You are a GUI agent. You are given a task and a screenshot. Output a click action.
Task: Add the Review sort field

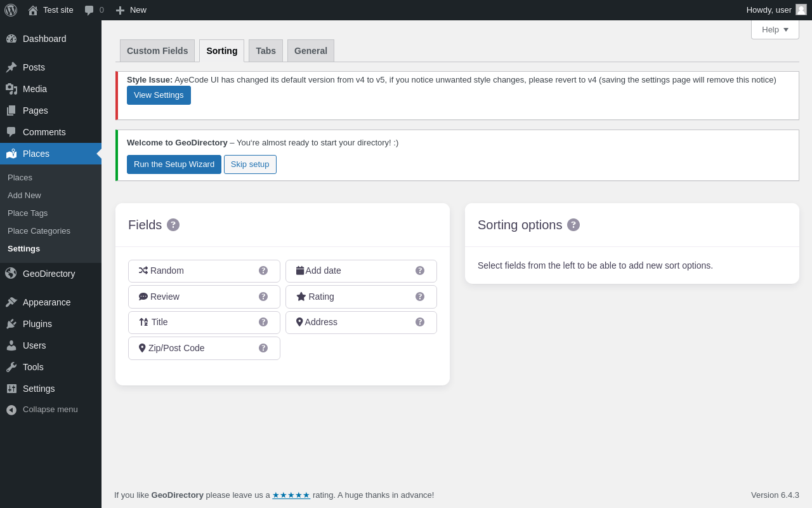tap(204, 297)
